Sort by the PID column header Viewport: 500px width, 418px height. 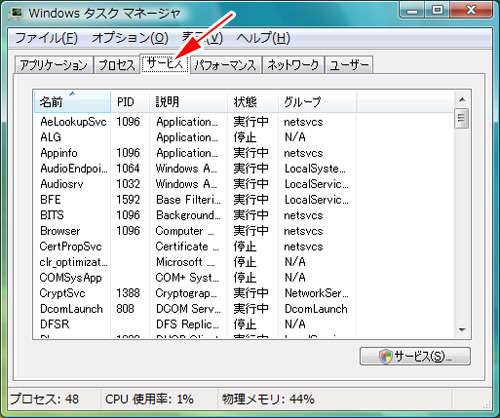[130, 101]
